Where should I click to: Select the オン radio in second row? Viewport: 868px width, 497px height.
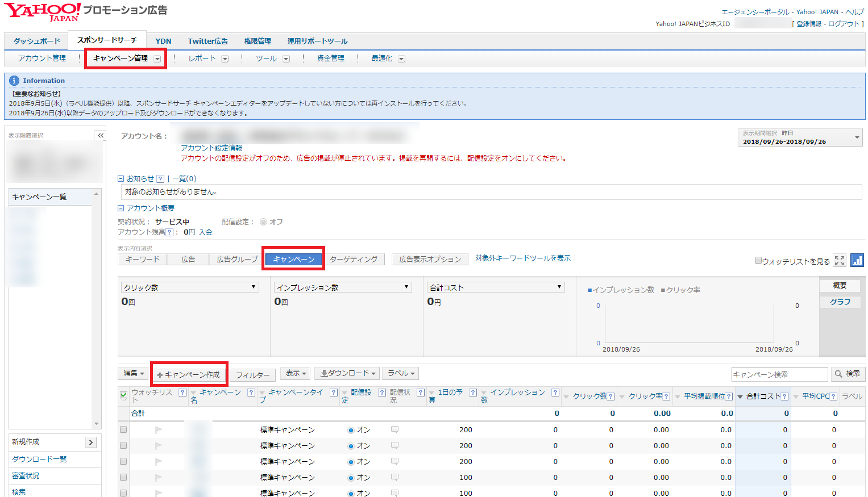click(x=351, y=446)
